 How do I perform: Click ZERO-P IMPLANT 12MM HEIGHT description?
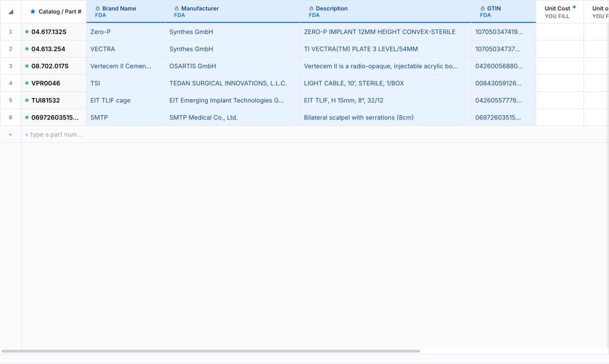[x=385, y=32]
